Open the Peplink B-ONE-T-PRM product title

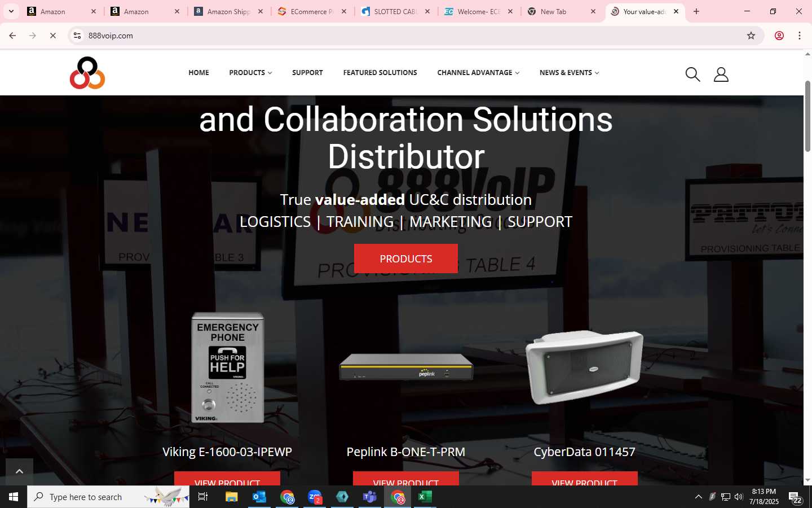point(406,452)
